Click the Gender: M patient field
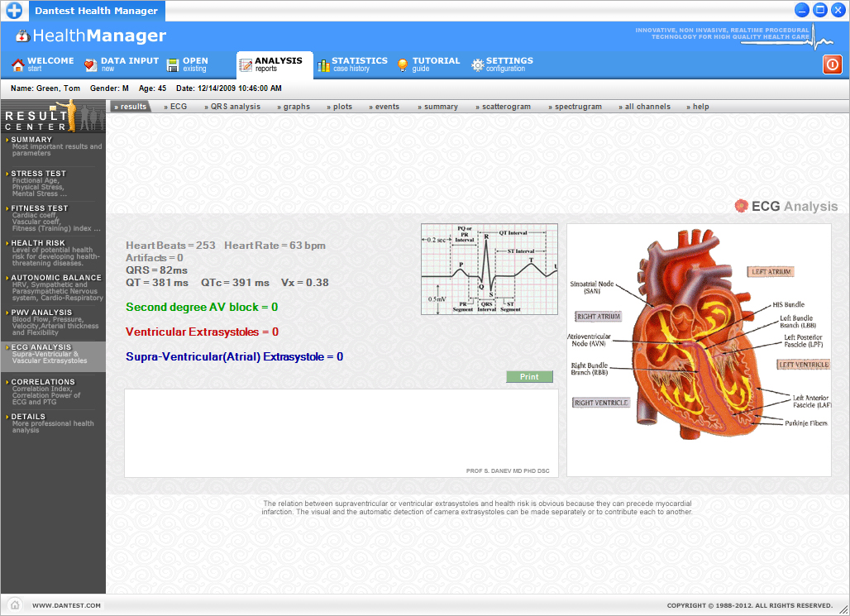This screenshot has height=616, width=850. pyautogui.click(x=109, y=88)
